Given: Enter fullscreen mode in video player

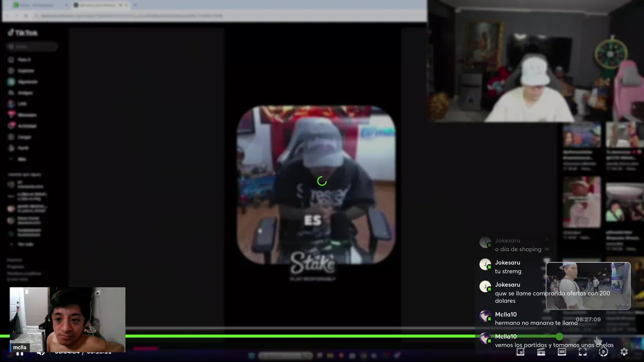Looking at the screenshot, I should pyautogui.click(x=582, y=352).
